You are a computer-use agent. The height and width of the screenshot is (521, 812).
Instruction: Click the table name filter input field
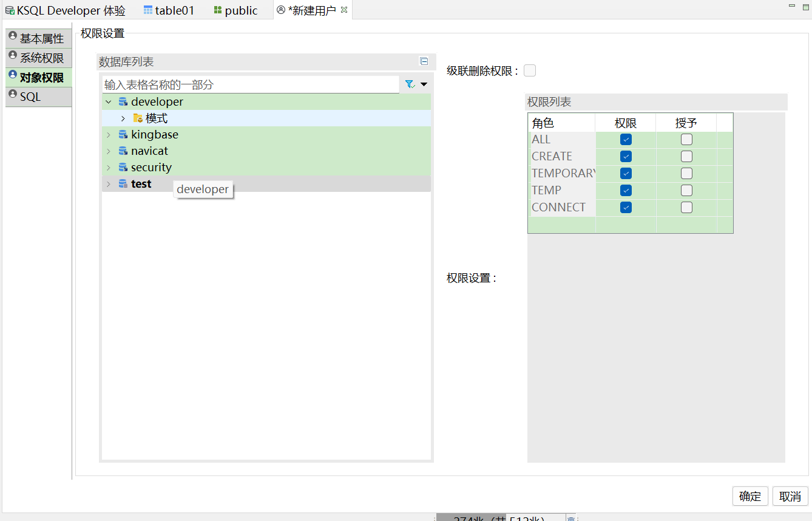250,85
